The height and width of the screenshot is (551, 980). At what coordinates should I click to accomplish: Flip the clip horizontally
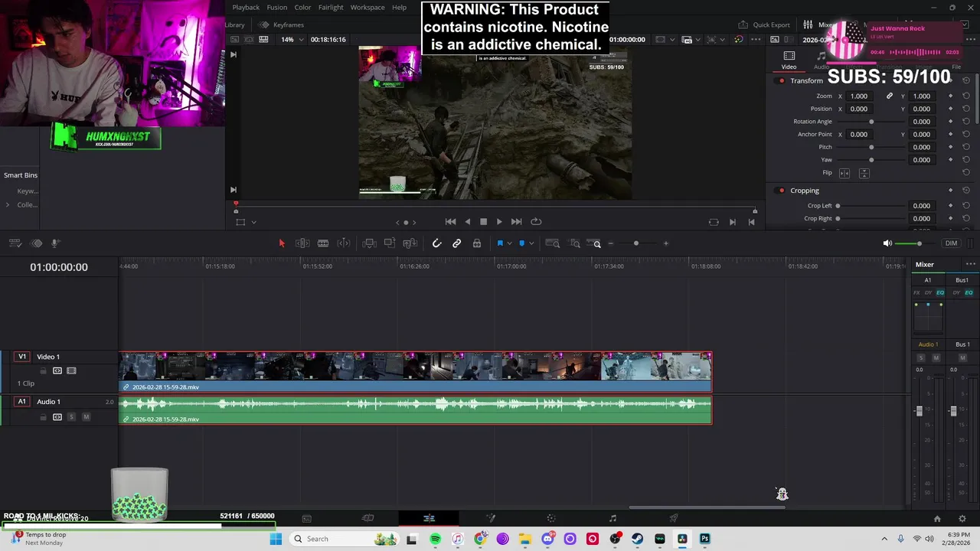pyautogui.click(x=844, y=173)
